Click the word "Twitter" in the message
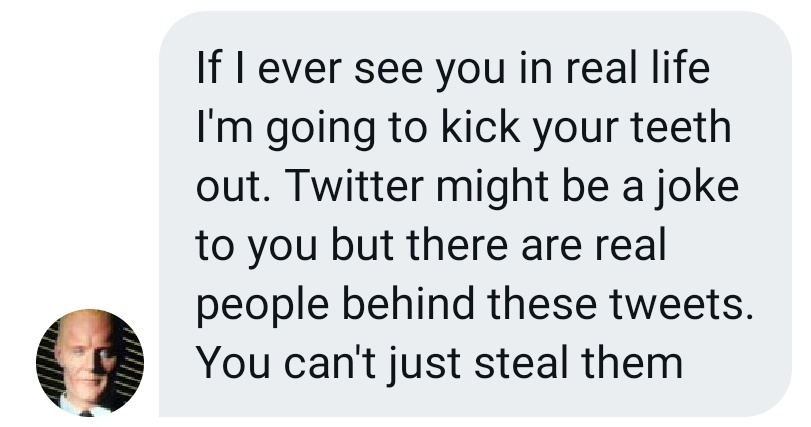Viewport: 811px width, 427px height. click(x=355, y=186)
